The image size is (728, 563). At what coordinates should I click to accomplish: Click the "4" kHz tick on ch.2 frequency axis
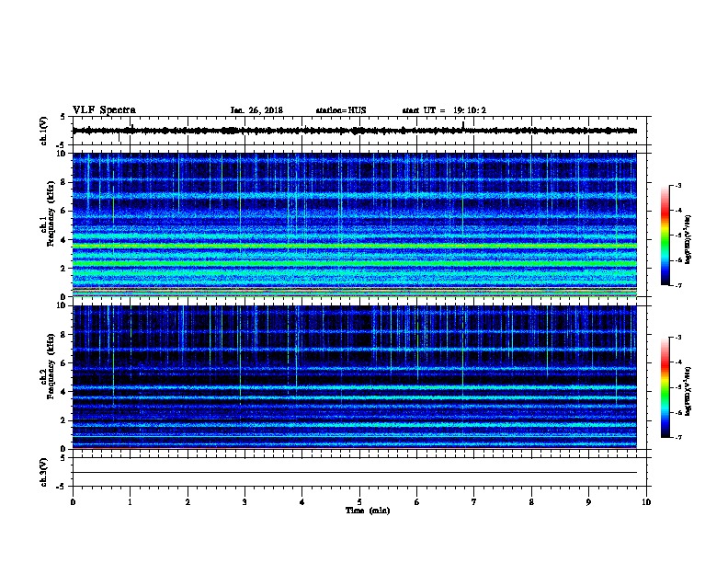[x=64, y=392]
